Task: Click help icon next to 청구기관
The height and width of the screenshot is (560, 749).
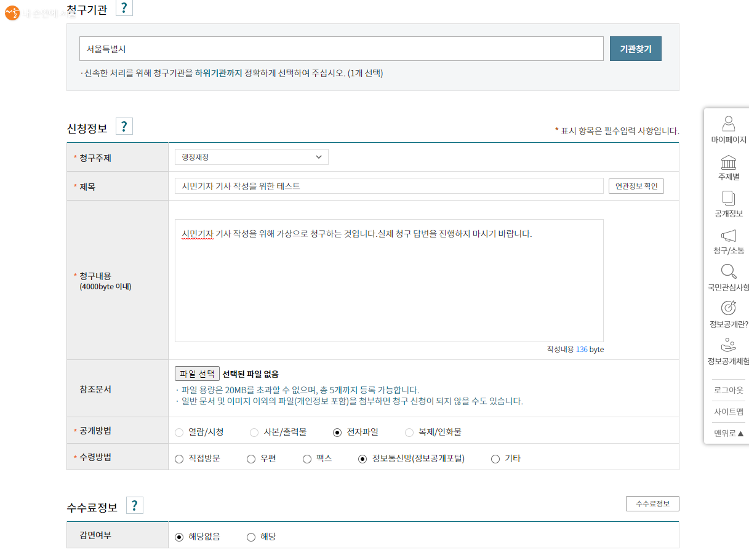Action: pos(124,8)
